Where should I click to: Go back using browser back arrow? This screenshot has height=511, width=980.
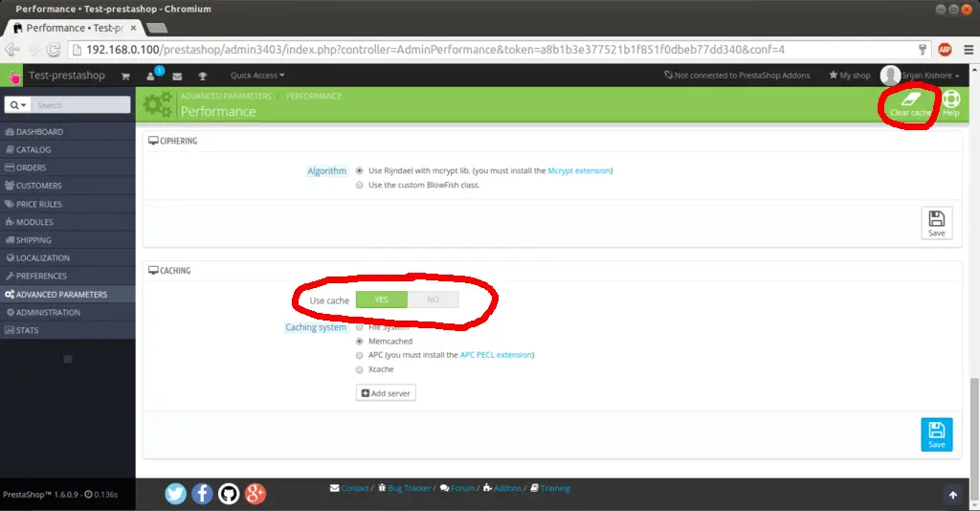[11, 50]
